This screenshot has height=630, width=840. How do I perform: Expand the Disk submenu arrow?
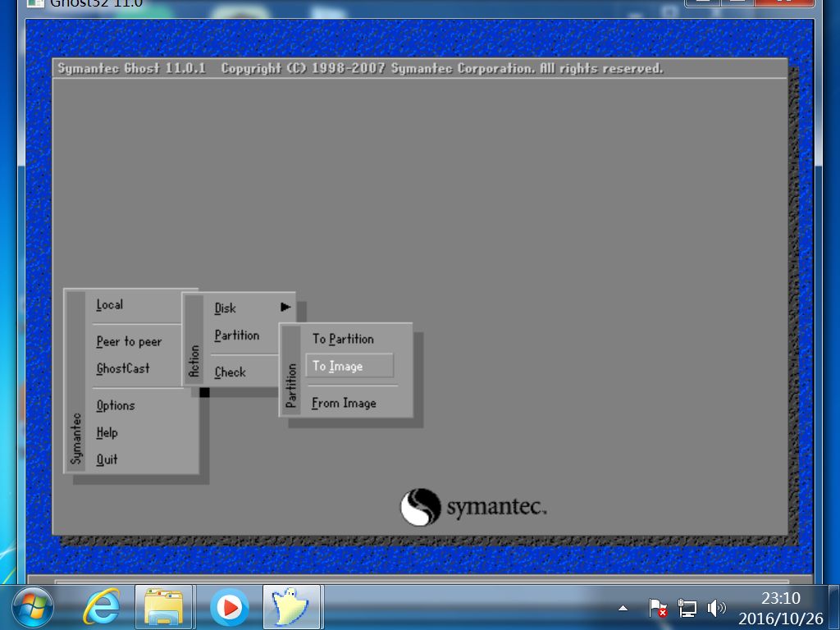(x=285, y=307)
